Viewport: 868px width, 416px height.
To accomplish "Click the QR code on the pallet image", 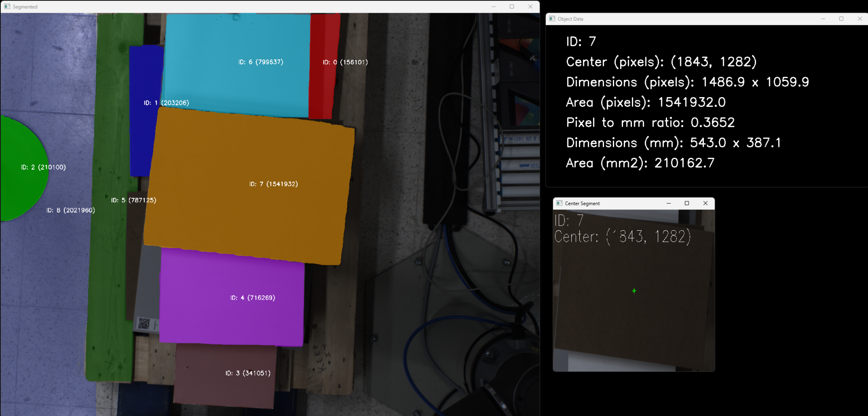I will point(144,324).
